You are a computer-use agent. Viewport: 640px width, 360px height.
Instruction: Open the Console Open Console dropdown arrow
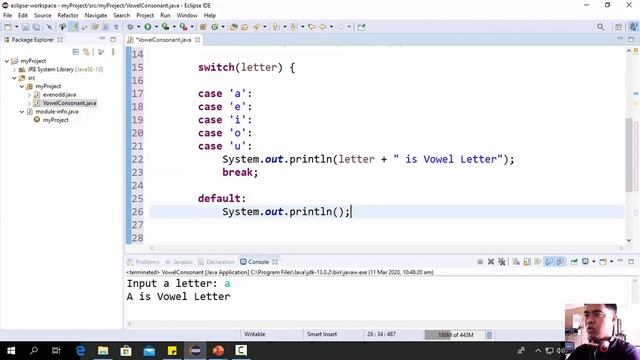pyautogui.click(x=611, y=262)
